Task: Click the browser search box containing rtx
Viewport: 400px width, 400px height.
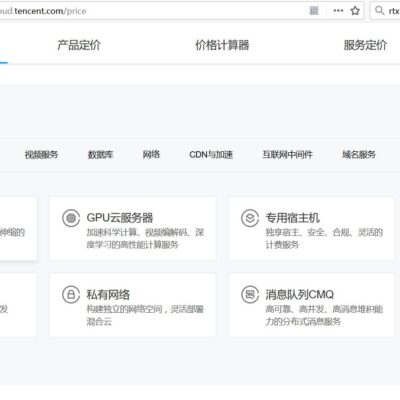Action: pyautogui.click(x=385, y=11)
